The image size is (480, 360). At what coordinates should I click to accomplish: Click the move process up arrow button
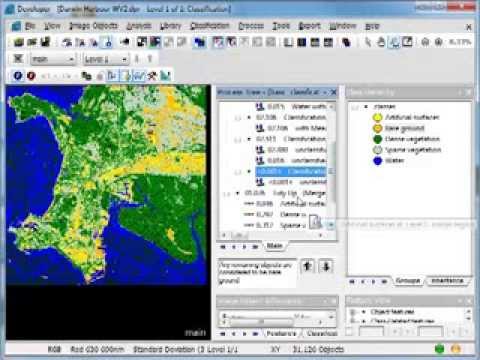coord(308,267)
